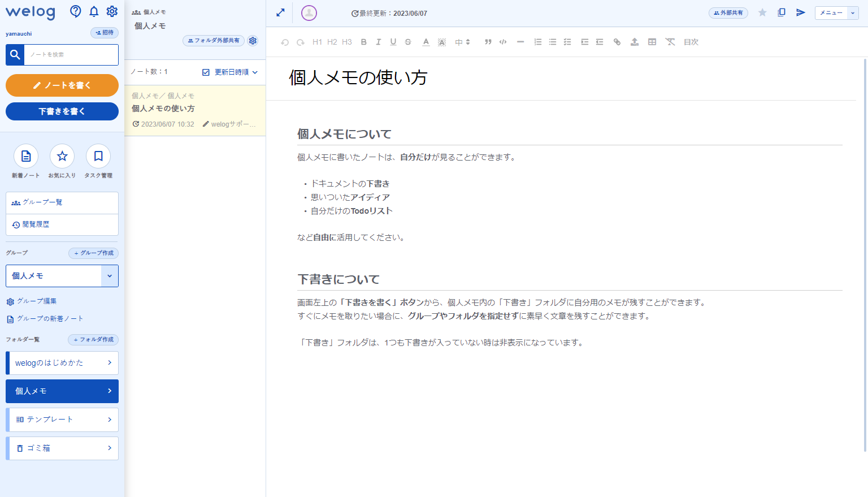Favorite this note with the star

(x=762, y=12)
